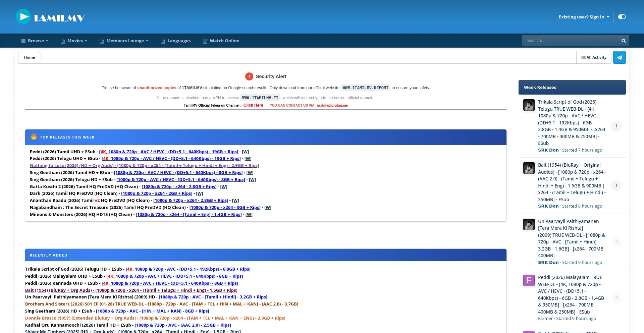Go to Home breadcrumb

pyautogui.click(x=30, y=57)
